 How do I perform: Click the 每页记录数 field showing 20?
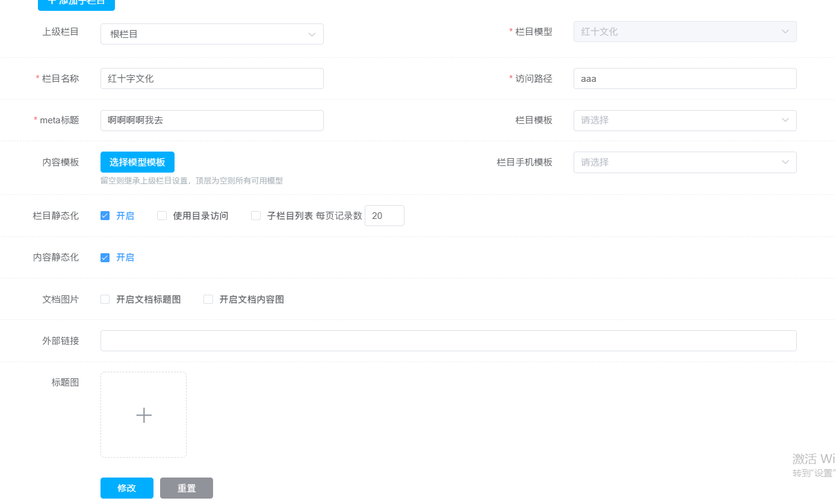coord(385,216)
